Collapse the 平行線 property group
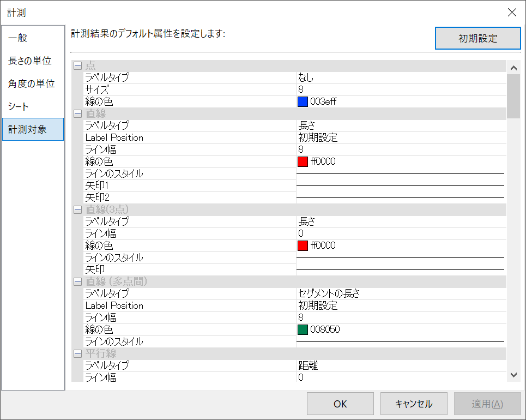The width and height of the screenshot is (526, 420). pyautogui.click(x=77, y=353)
